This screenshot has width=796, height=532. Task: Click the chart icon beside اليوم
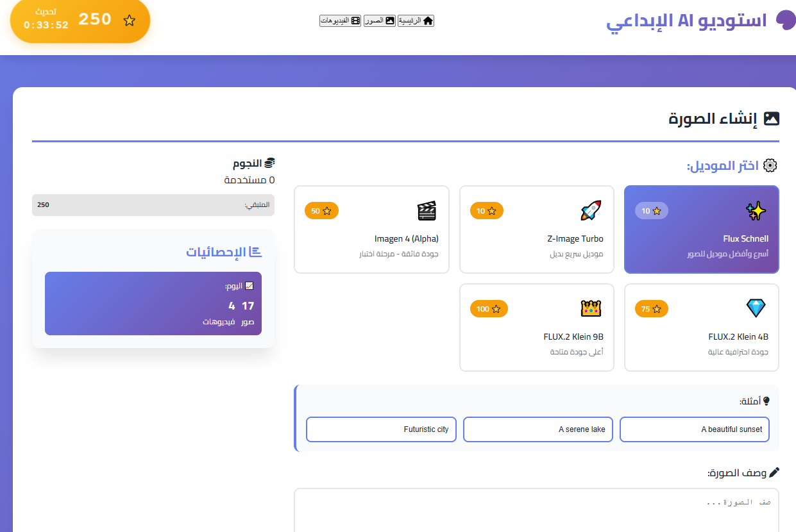[250, 286]
